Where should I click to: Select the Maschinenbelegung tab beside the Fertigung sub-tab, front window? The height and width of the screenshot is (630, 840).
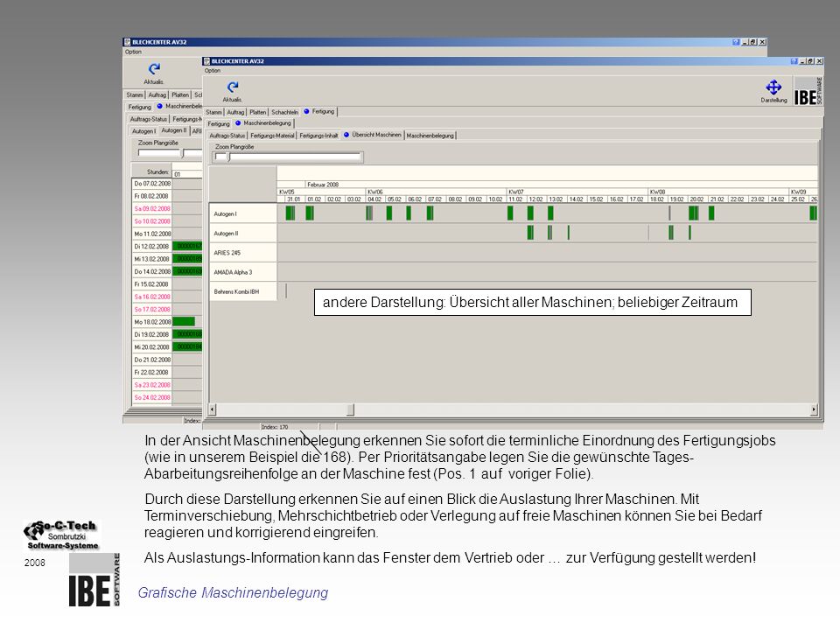tap(263, 123)
